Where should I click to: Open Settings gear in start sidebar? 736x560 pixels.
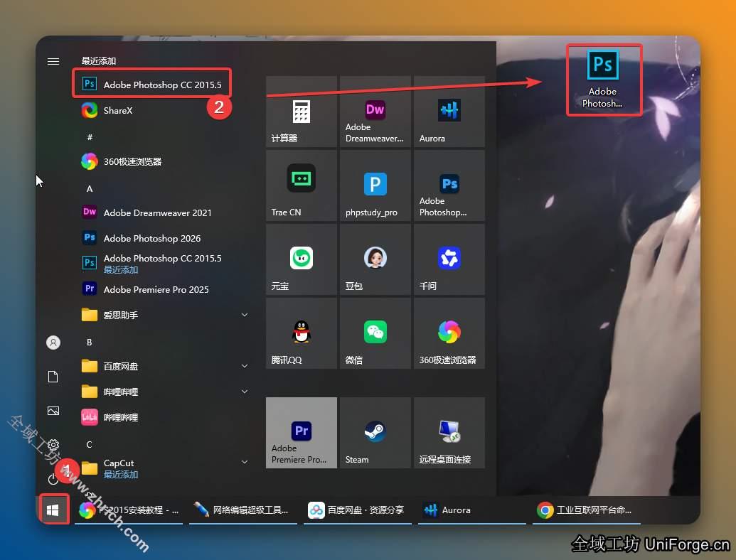[x=53, y=445]
